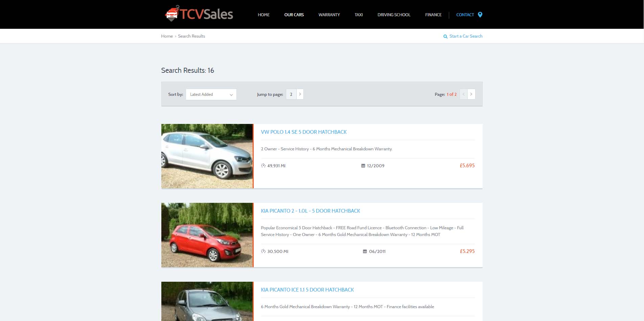The width and height of the screenshot is (644, 321).
Task: Click the £5,295 price
Action: (x=467, y=251)
